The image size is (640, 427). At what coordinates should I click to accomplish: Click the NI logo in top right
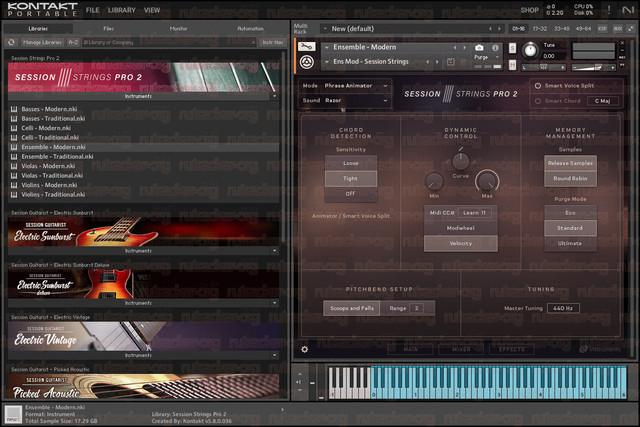tap(628, 9)
